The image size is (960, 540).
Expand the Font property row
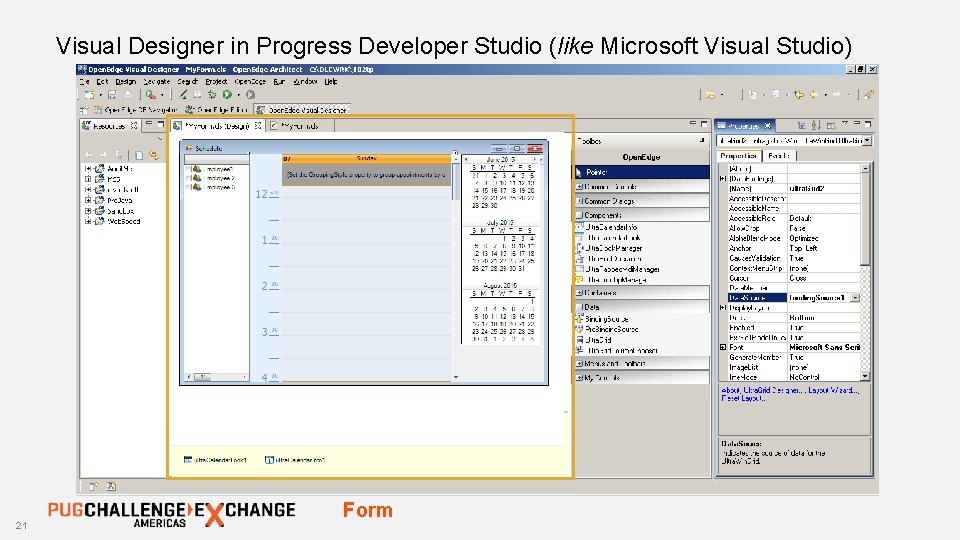point(723,347)
